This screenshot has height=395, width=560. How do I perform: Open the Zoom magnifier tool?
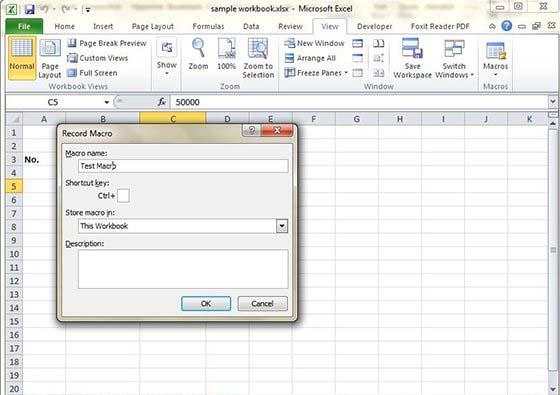click(198, 54)
